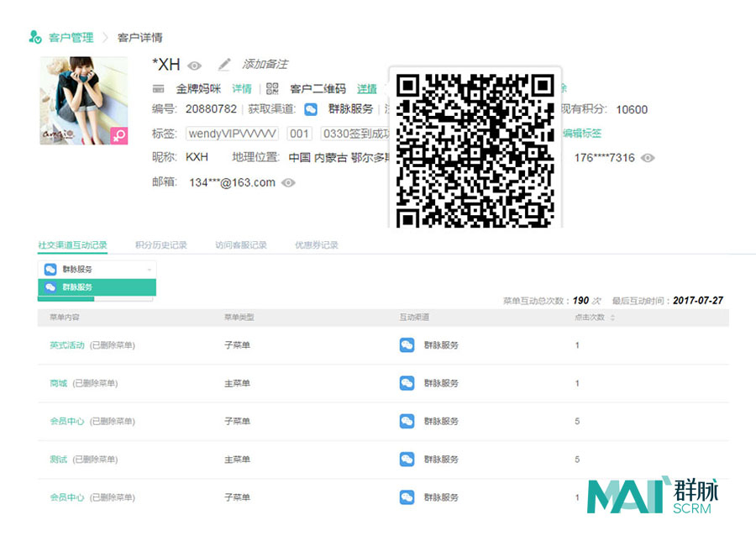Click 互动渠道 column header
756x536 pixels.
pyautogui.click(x=414, y=318)
